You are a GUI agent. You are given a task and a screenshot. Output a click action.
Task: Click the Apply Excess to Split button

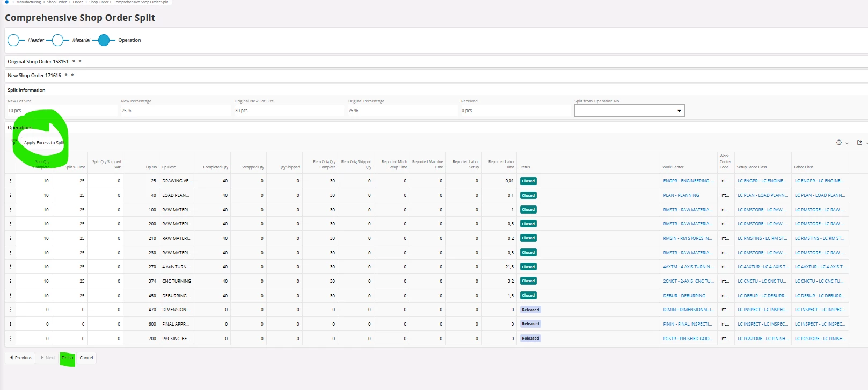pyautogui.click(x=44, y=143)
